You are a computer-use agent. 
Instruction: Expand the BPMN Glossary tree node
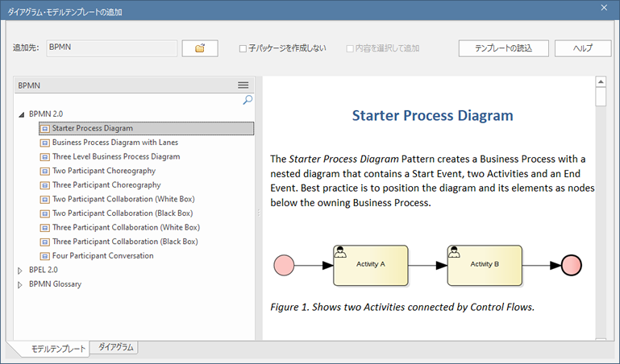point(20,284)
